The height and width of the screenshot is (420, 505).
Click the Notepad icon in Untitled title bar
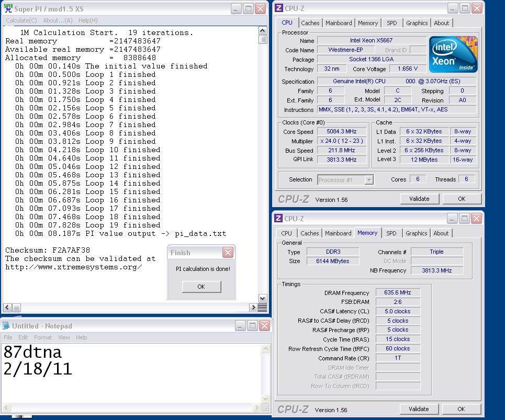point(6,326)
